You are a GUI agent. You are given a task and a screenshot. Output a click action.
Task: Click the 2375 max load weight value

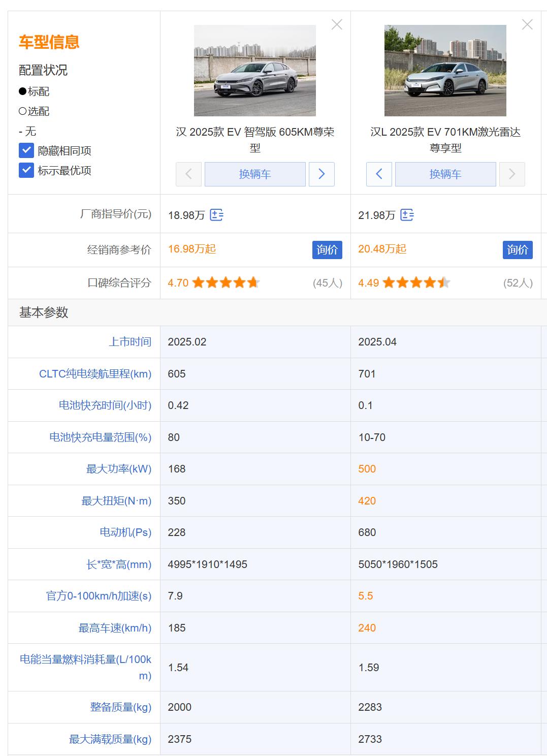point(180,739)
